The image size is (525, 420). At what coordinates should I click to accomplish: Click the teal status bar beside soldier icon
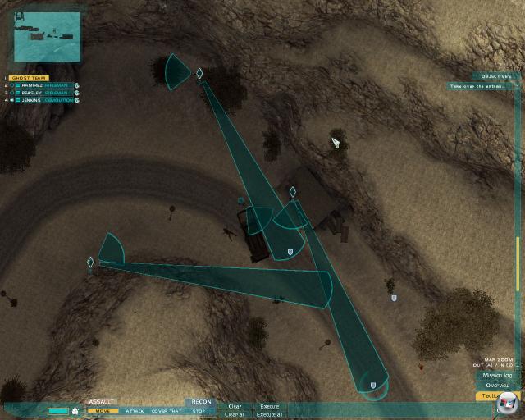point(58,411)
